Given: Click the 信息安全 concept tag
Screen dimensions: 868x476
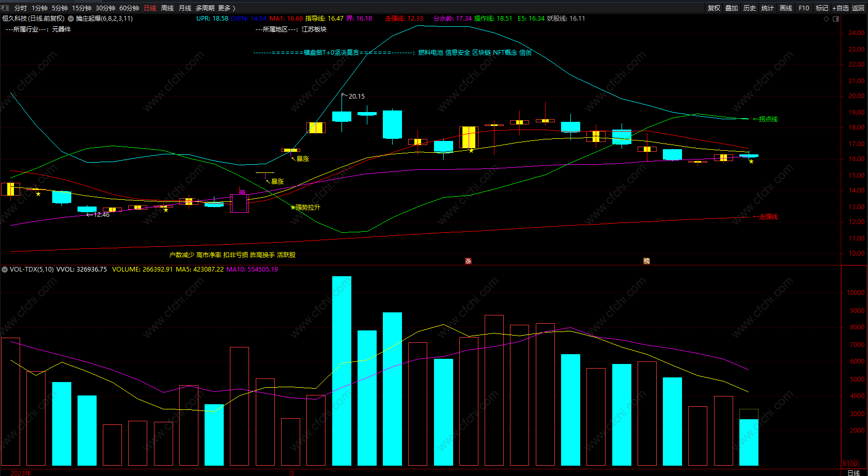Looking at the screenshot, I should [x=458, y=53].
